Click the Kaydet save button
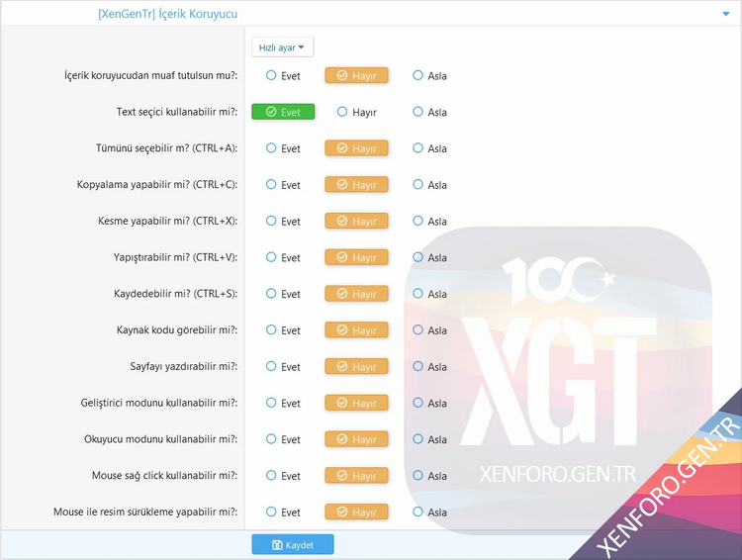Viewport: 742px width, 560px height. click(293, 544)
